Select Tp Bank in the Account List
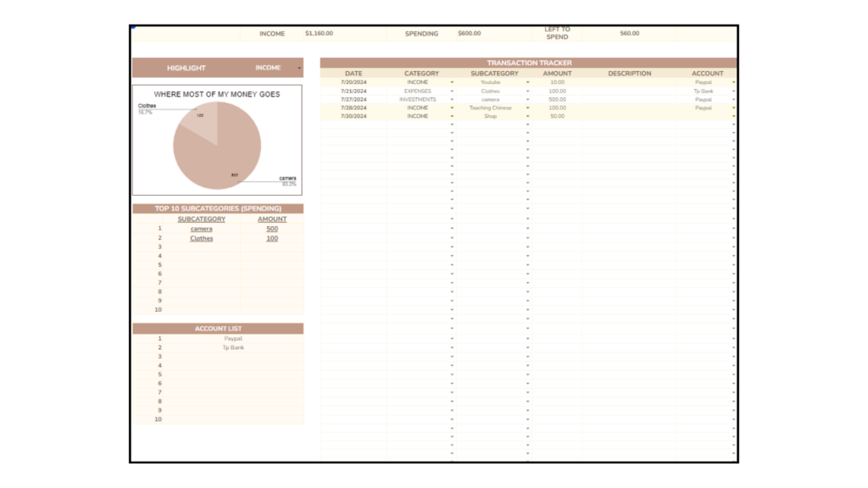 pos(233,347)
